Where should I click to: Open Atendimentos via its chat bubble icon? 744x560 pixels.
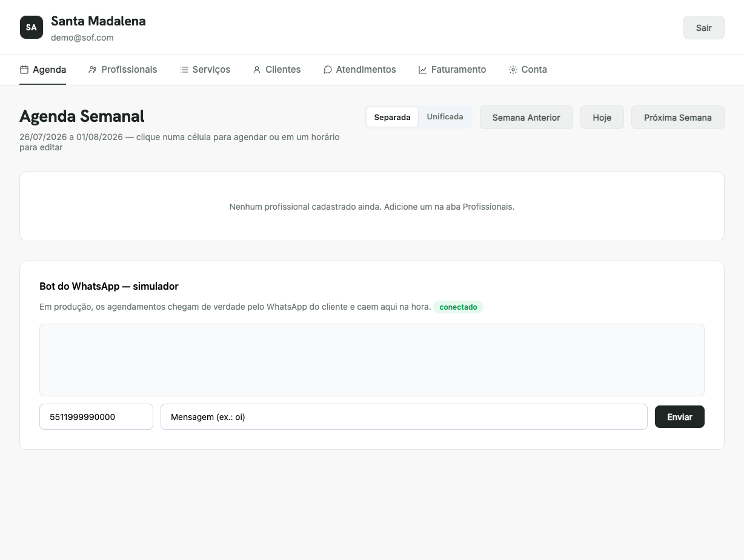pyautogui.click(x=328, y=70)
